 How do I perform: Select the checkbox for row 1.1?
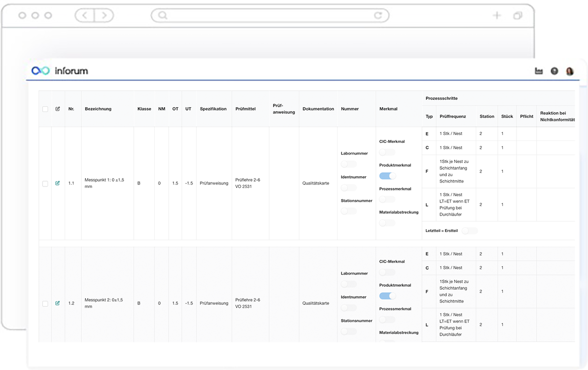pos(45,183)
